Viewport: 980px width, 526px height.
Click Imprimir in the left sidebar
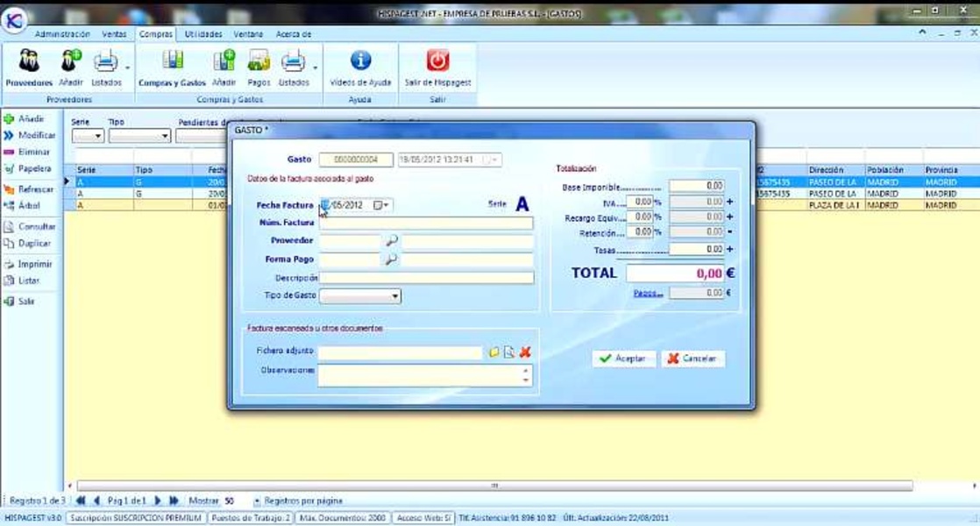tap(28, 264)
